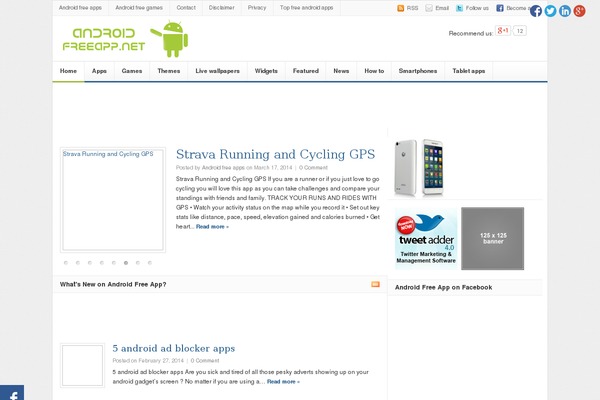This screenshot has height=400, width=600.
Task: Click the Android free apps author link
Action: (223, 168)
